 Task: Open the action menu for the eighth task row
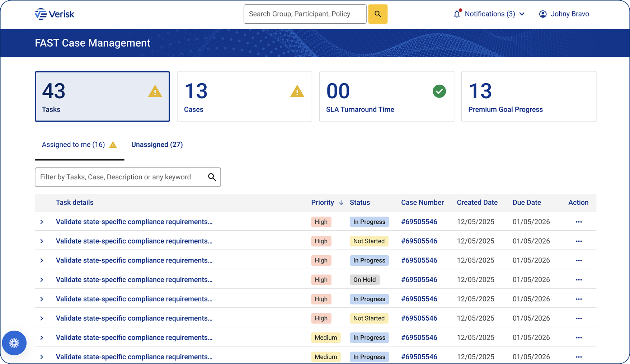pyautogui.click(x=579, y=357)
